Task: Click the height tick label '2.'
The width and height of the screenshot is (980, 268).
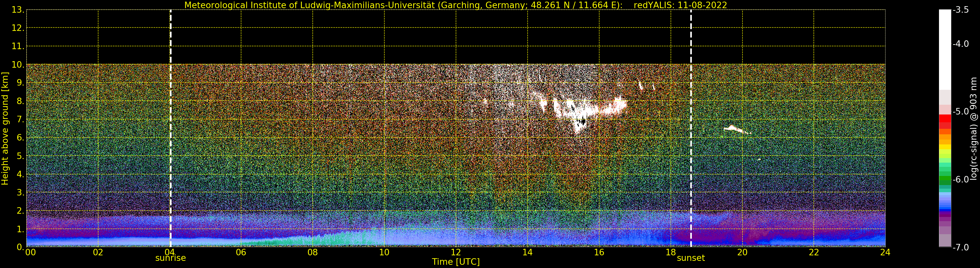Action: pos(21,211)
